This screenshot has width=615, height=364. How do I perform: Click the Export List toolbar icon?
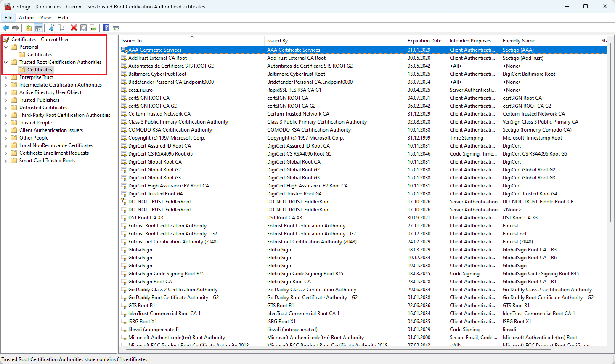click(93, 28)
